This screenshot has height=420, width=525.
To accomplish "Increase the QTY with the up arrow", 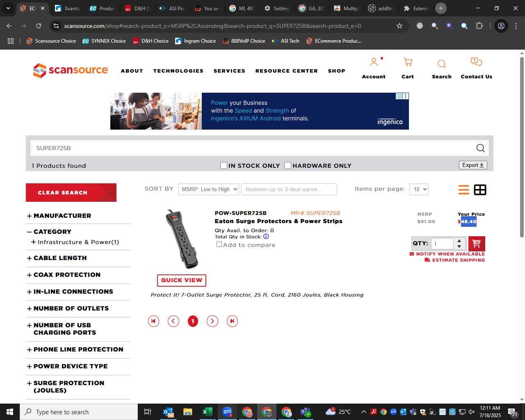I will pos(459,241).
